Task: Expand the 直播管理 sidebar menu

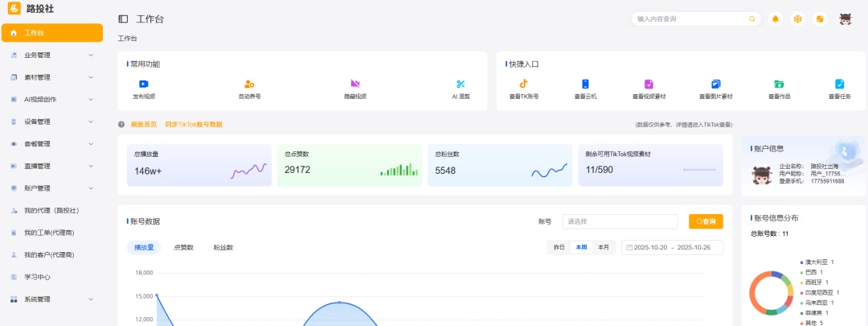Action: pos(51,166)
